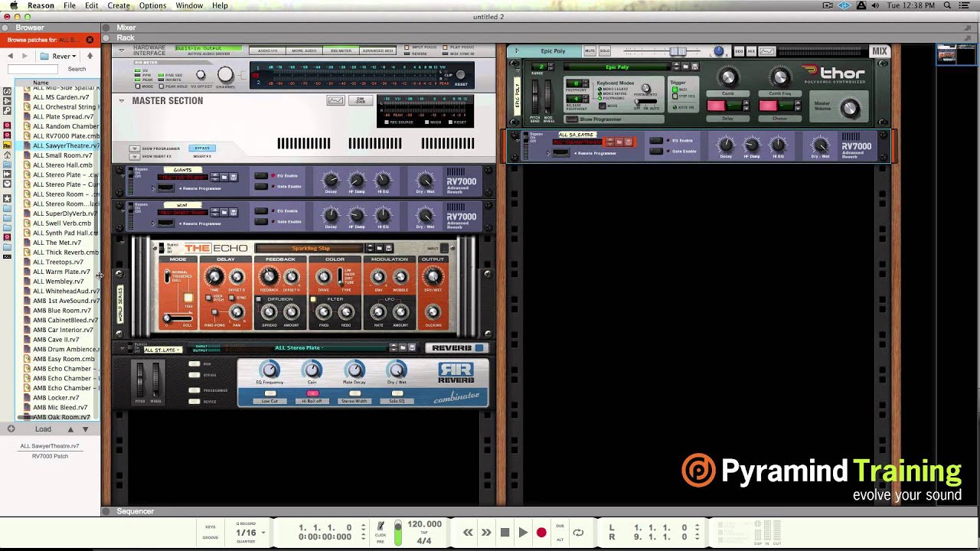Viewport: 980px width, 551px height.
Task: Click the MIX button on Epic Poly channel
Action: coord(751,51)
